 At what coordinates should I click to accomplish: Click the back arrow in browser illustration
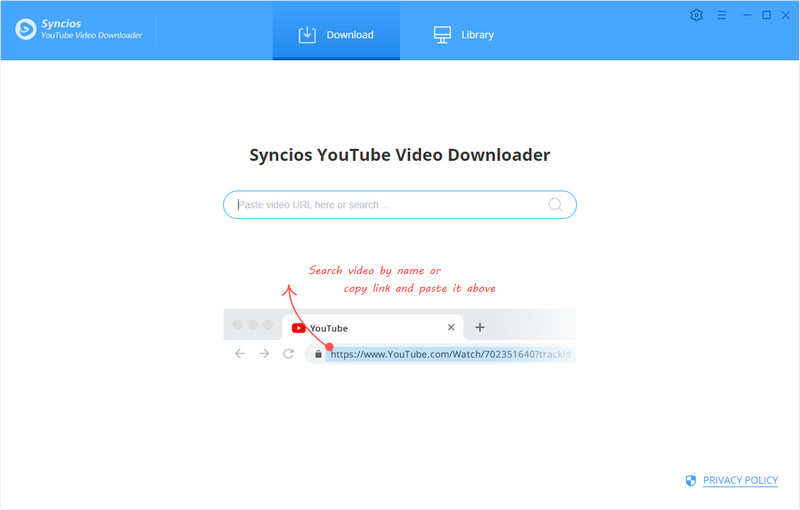[240, 353]
